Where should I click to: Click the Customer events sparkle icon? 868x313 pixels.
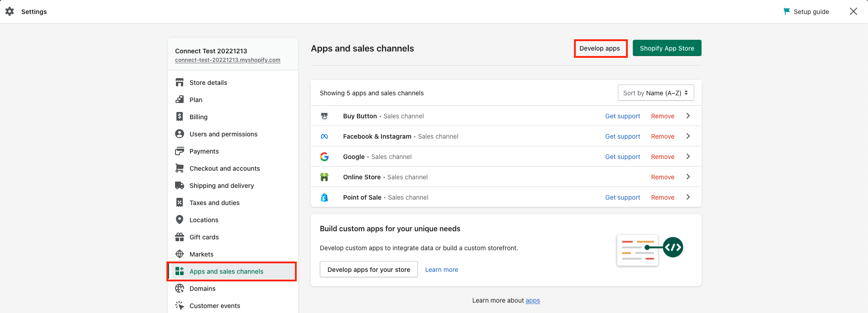coord(180,305)
